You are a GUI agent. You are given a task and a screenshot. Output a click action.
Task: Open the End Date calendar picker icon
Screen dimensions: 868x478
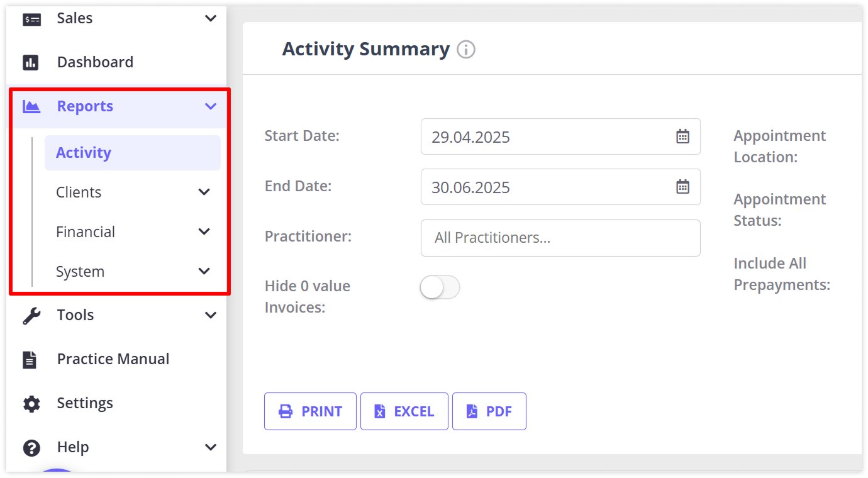point(682,187)
